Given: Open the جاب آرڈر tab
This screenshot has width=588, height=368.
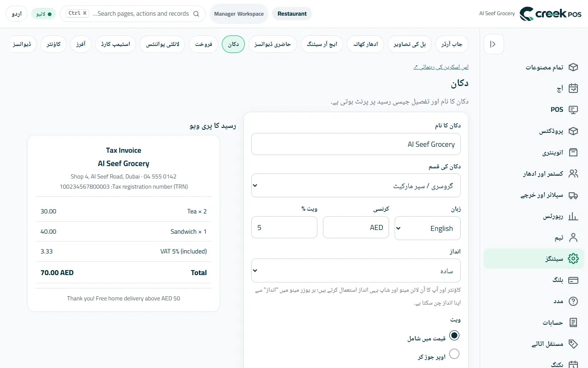Looking at the screenshot, I should click(x=452, y=44).
